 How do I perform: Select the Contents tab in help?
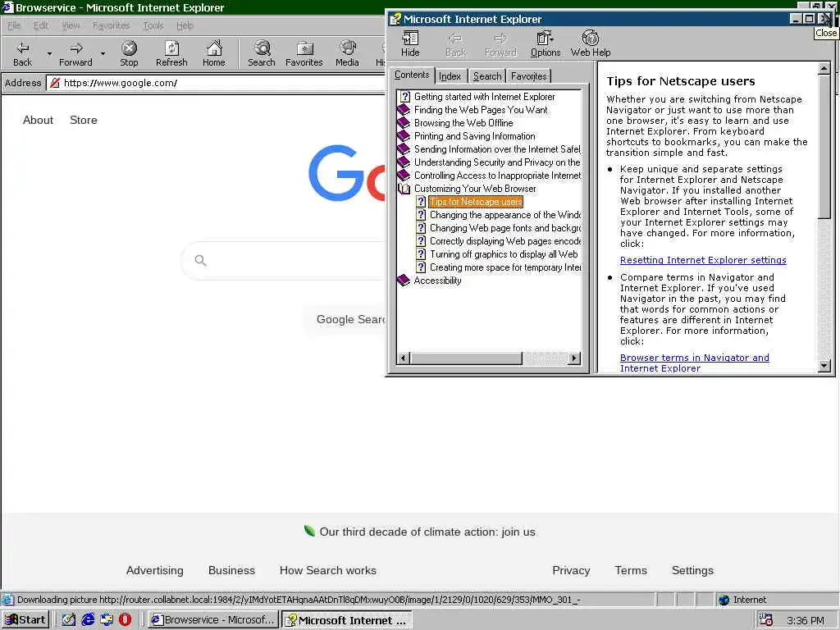pyautogui.click(x=412, y=75)
